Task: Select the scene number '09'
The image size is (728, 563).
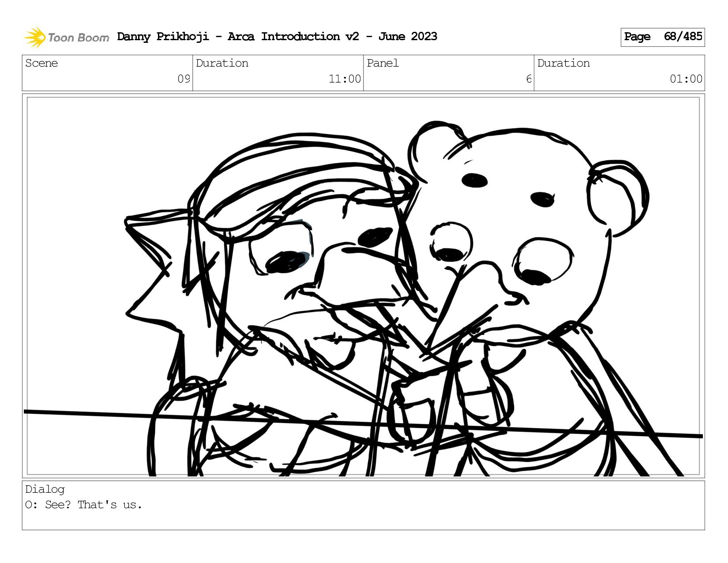Action: [x=184, y=79]
